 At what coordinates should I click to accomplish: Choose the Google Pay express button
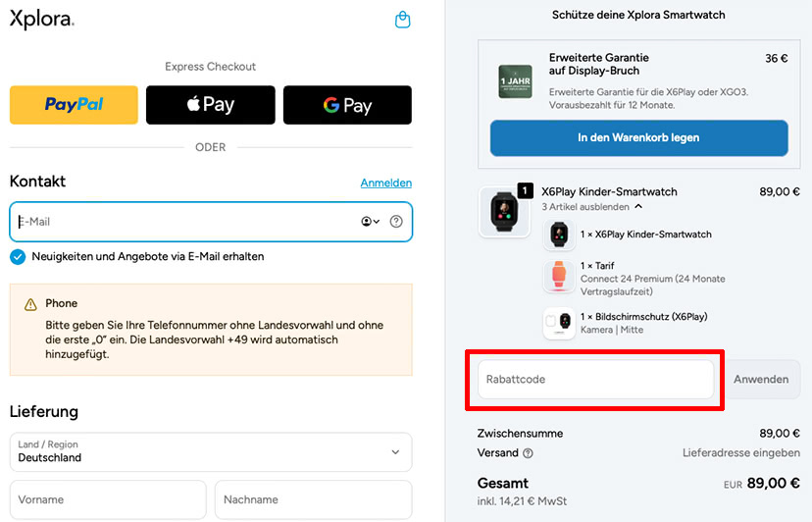coord(347,105)
